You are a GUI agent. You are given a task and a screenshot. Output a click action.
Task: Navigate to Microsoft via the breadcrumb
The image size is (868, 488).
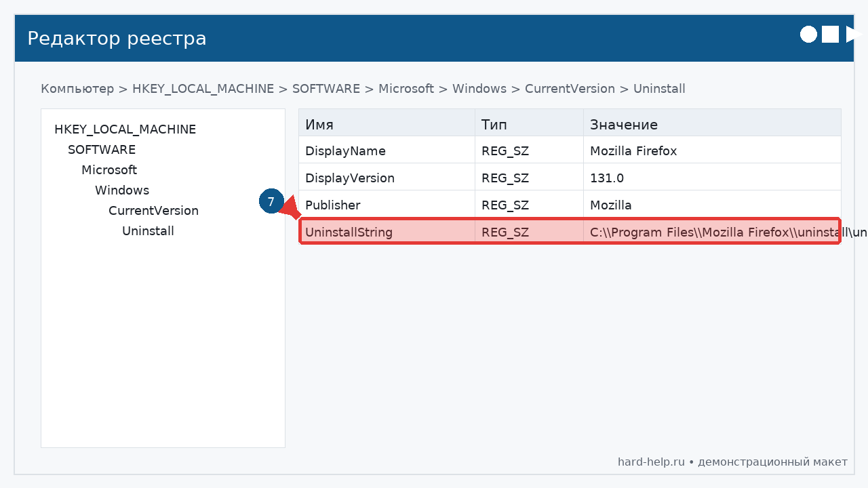(406, 89)
